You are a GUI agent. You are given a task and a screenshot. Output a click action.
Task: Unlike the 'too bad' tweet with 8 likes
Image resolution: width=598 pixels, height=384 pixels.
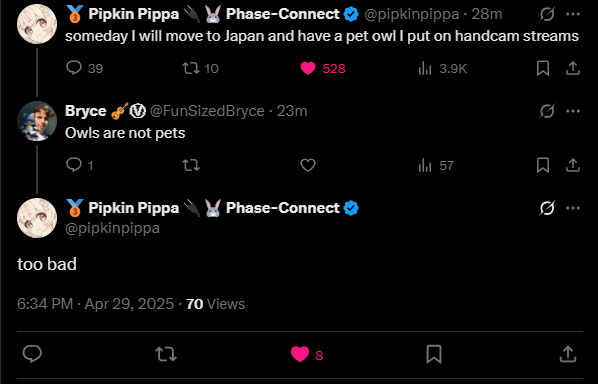point(307,354)
